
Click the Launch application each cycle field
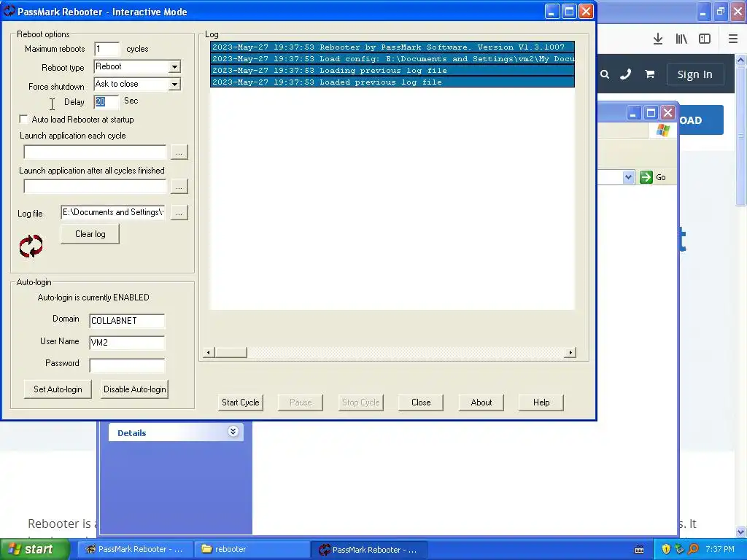point(96,152)
